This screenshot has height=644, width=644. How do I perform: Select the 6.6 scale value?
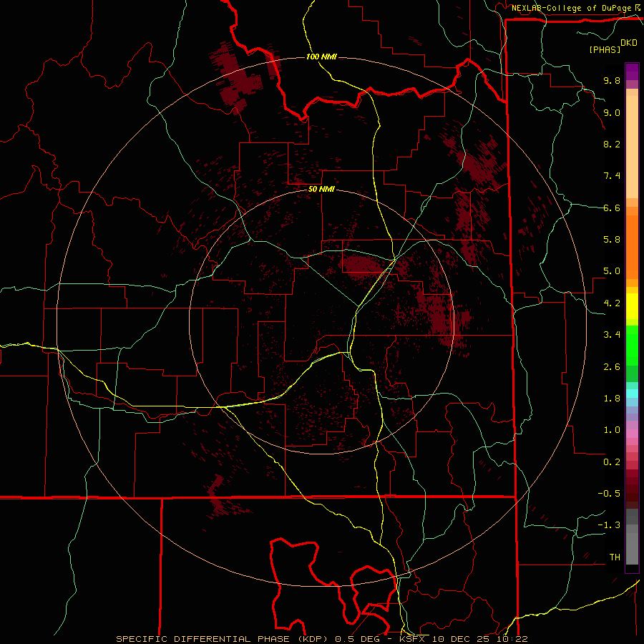612,208
